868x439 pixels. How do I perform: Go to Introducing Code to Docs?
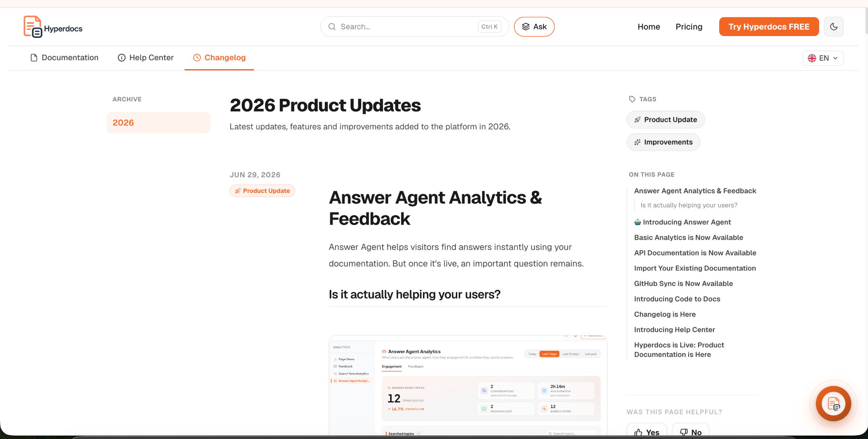click(x=677, y=299)
